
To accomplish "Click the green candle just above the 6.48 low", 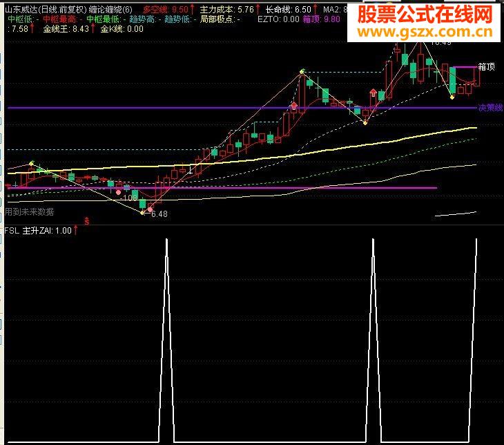I will [x=142, y=205].
